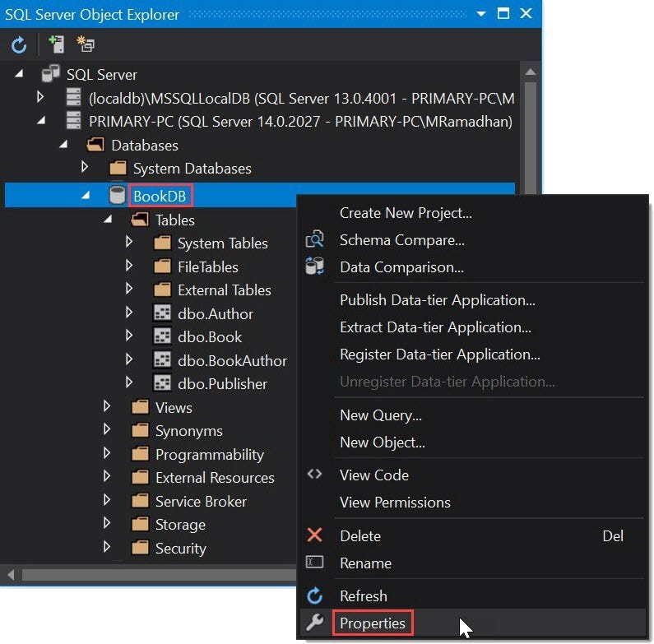
Task: Click the server icon beside PRIMARY-PC
Action: click(73, 121)
